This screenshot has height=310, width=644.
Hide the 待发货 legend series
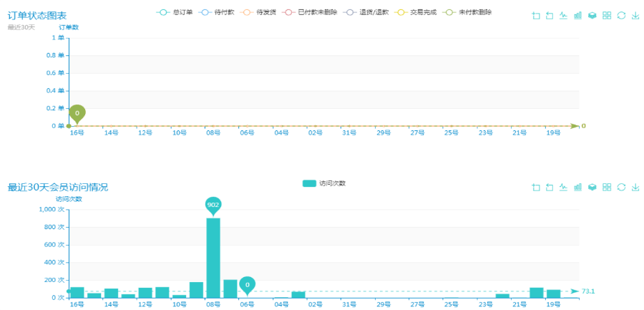(x=258, y=12)
